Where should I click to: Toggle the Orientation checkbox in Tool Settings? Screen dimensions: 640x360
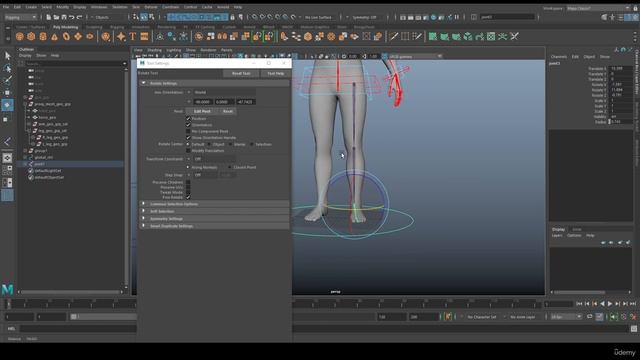click(x=188, y=125)
